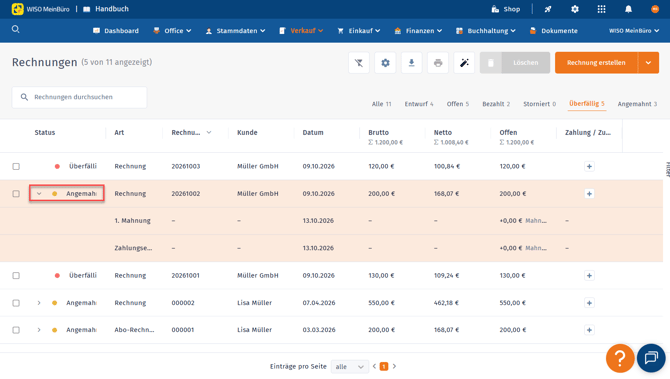Screen dimensions: 670x379
Task: Open table settings via the toolbar gear
Action: [385, 63]
